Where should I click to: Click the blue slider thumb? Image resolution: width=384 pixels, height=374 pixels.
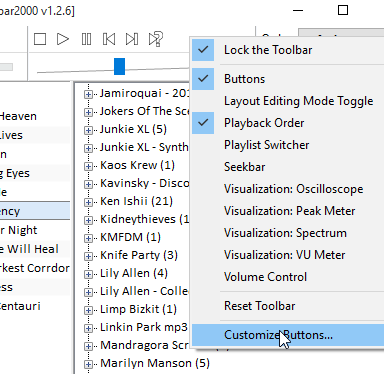tap(119, 66)
